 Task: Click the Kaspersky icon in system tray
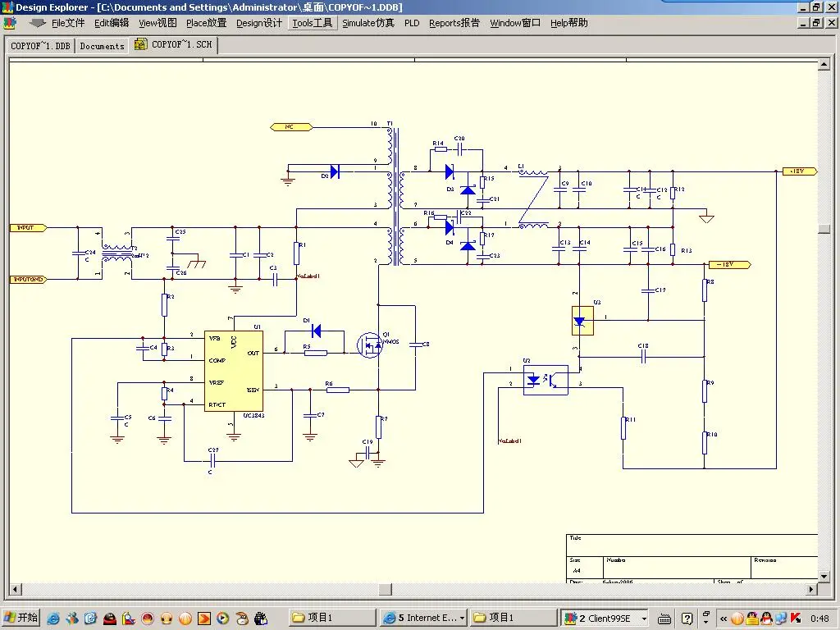pyautogui.click(x=796, y=619)
